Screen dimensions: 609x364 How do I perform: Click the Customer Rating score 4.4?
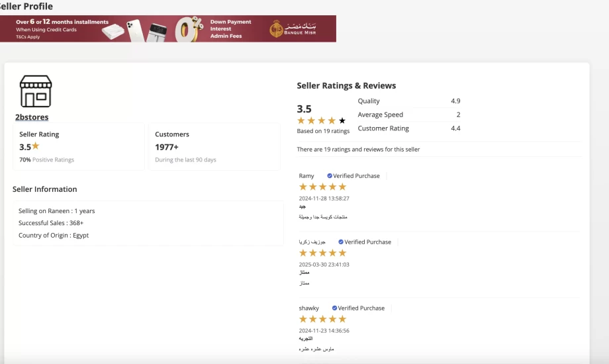tap(455, 128)
